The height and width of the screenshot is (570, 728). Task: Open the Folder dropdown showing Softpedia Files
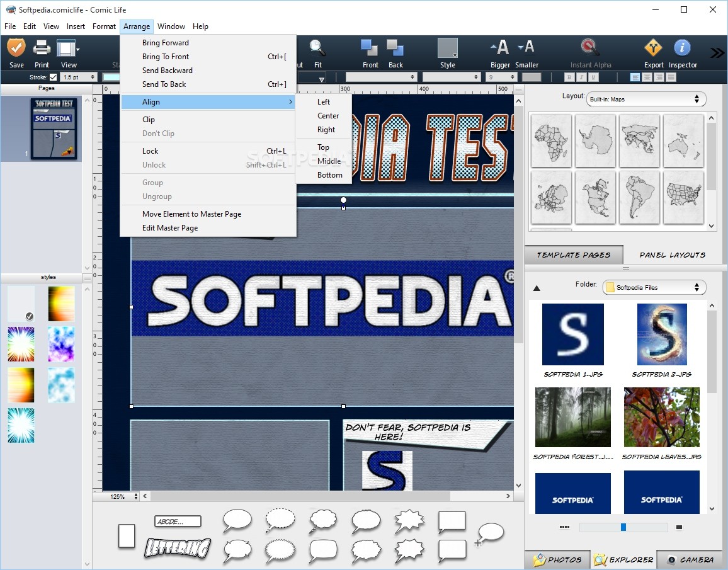[654, 287]
